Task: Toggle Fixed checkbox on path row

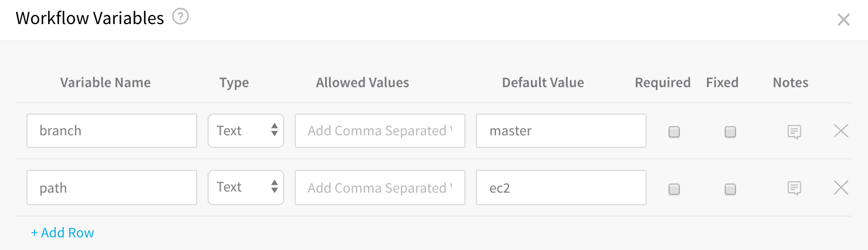Action: tap(730, 189)
